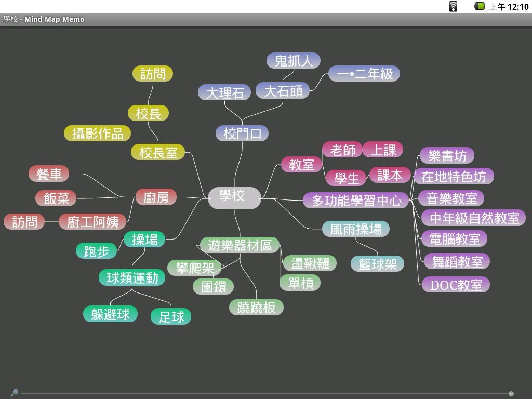Screen dimensions: 532x399
Task: Click the clock showing 12:10
Action: (517, 7)
